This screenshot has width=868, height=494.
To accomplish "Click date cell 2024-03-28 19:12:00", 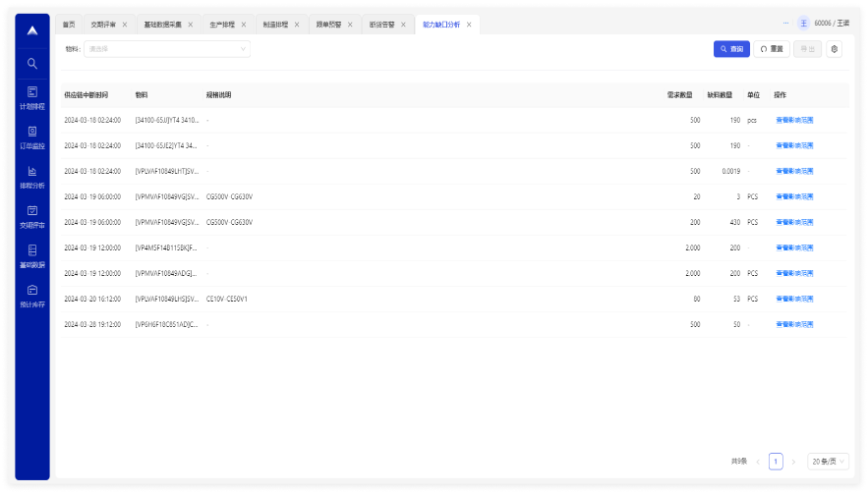I will point(92,324).
